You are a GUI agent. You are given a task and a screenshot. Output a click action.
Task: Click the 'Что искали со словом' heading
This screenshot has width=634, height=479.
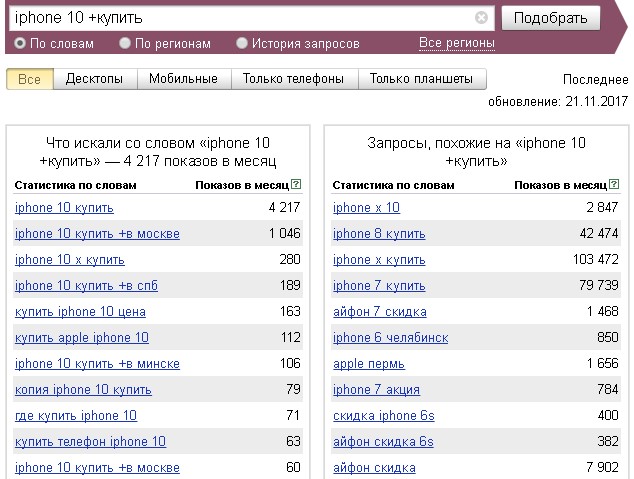coord(158,152)
